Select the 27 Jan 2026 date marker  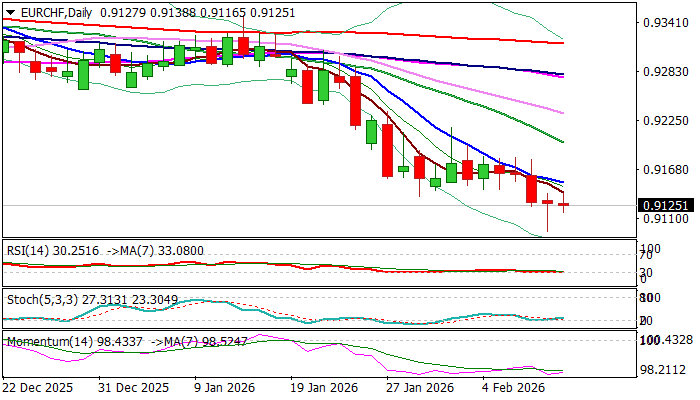(418, 388)
